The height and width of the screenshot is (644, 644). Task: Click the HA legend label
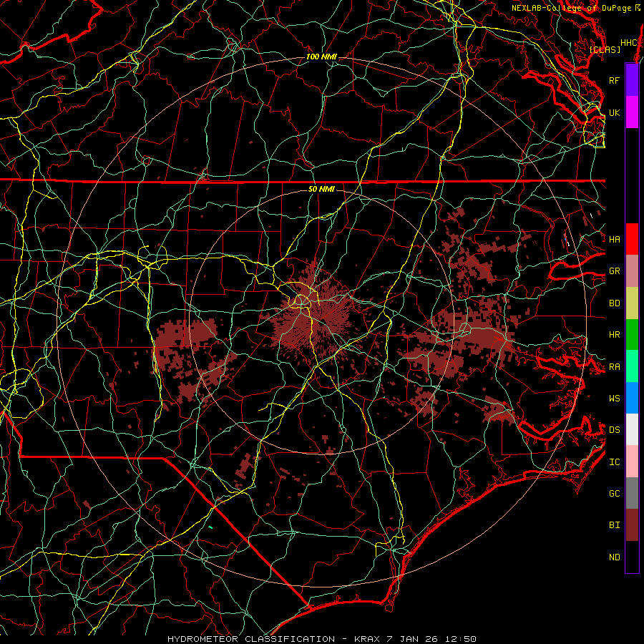614,239
